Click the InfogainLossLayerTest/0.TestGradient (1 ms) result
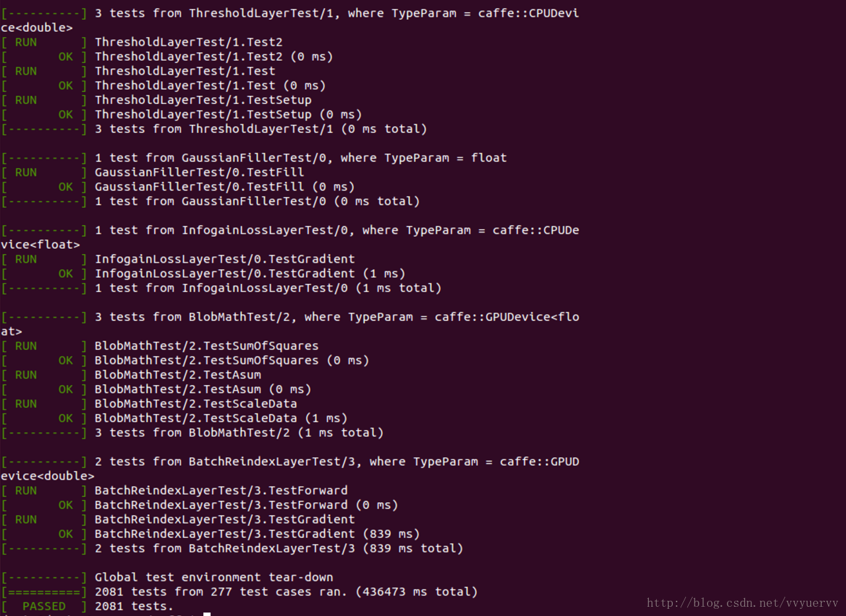Image resolution: width=846 pixels, height=616 pixels. click(x=249, y=273)
